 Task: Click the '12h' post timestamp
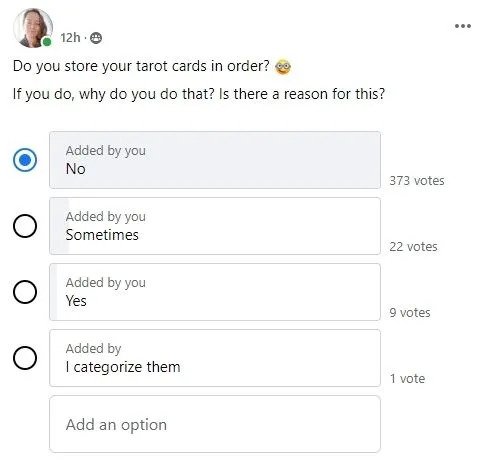click(70, 38)
